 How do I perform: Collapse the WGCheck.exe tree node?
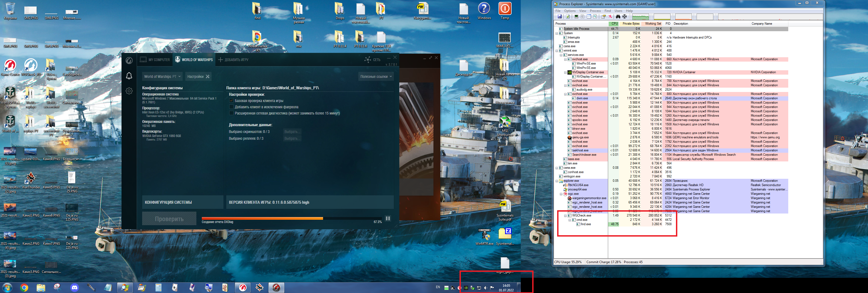[x=565, y=215]
